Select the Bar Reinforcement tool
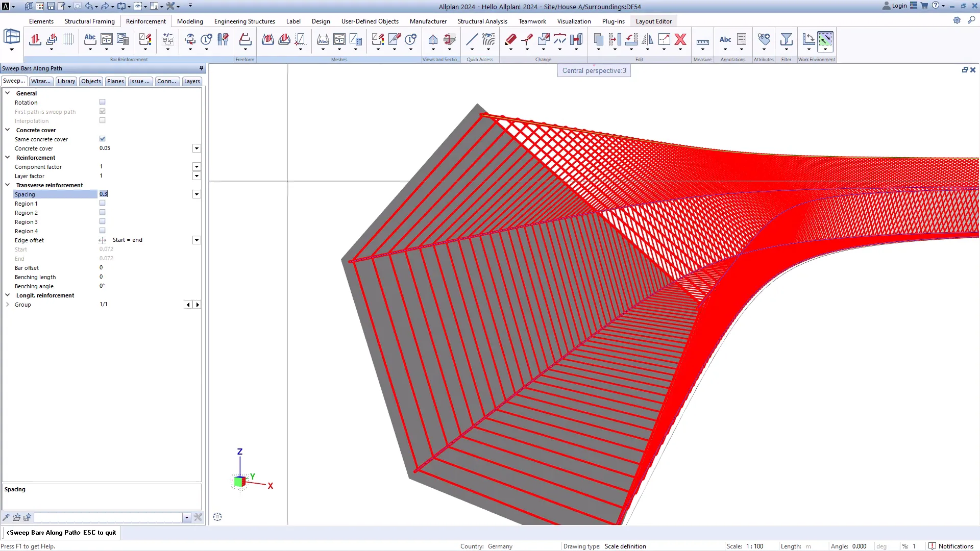This screenshot has width=980, height=551. pyautogui.click(x=35, y=39)
